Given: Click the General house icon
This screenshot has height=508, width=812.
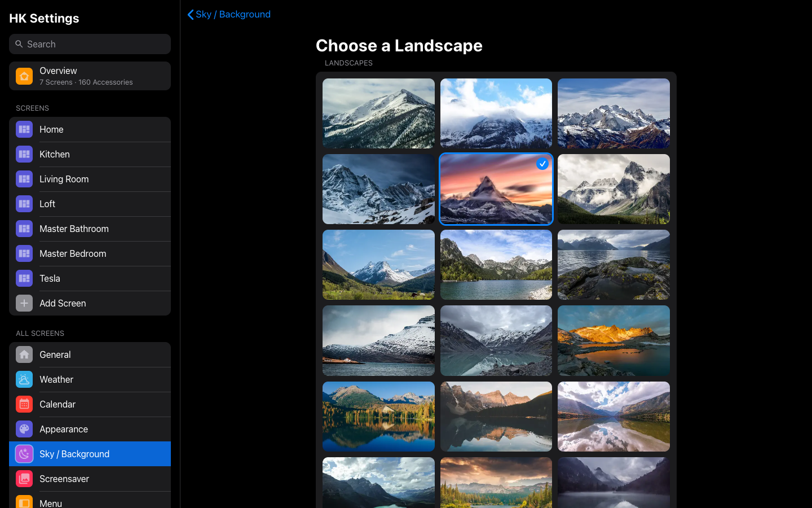Looking at the screenshot, I should pyautogui.click(x=24, y=354).
